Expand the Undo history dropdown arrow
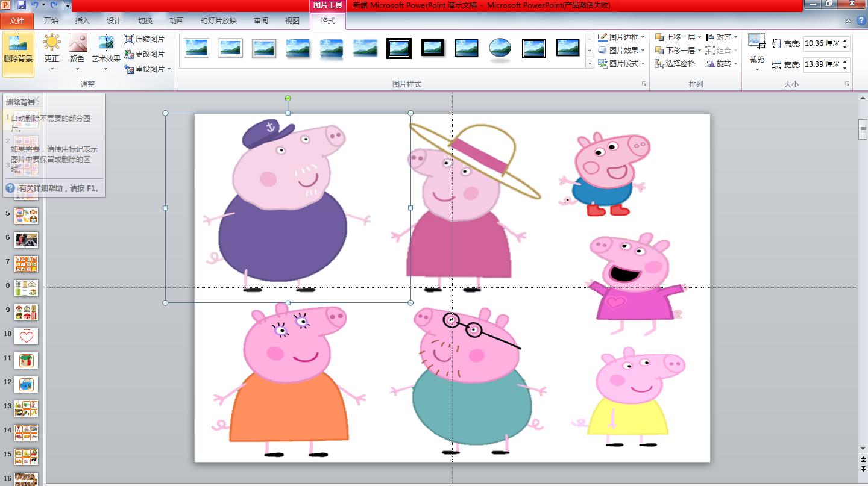The height and width of the screenshot is (486, 868). 43,5
